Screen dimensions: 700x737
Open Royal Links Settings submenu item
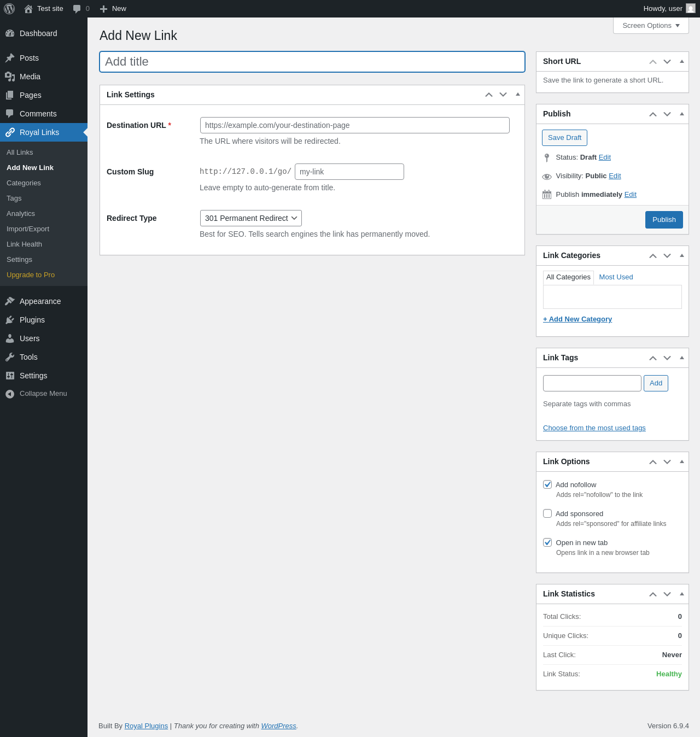(x=44, y=260)
